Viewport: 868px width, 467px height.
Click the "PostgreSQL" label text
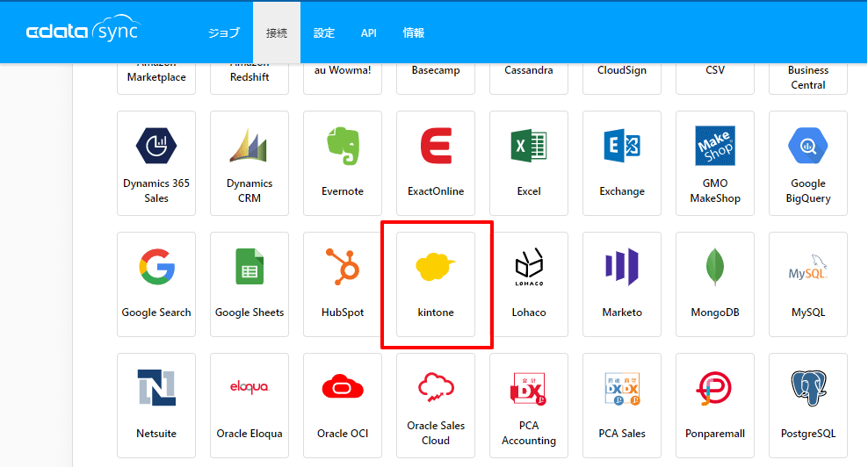[807, 434]
